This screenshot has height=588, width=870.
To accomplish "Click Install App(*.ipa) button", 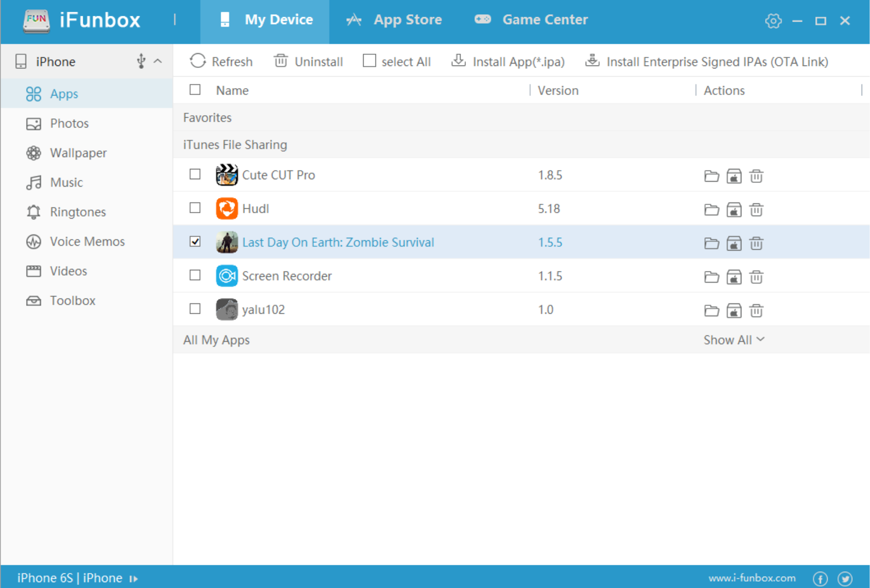I will [x=508, y=61].
